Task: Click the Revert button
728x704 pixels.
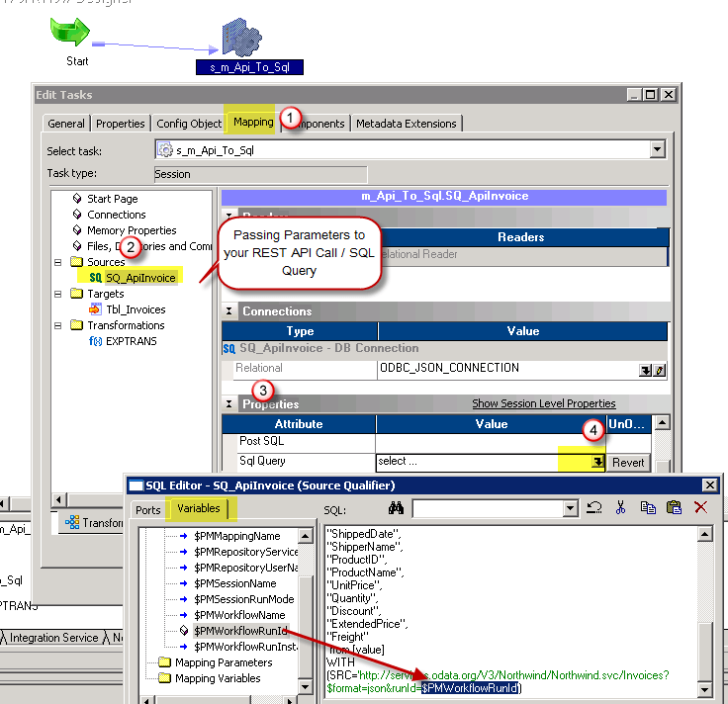Action: (x=628, y=462)
